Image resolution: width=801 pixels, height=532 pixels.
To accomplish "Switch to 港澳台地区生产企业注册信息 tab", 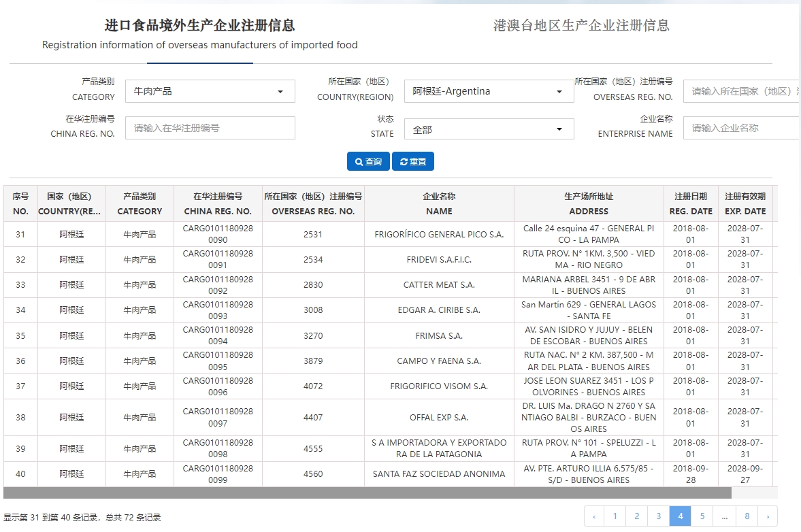I will 581,26.
